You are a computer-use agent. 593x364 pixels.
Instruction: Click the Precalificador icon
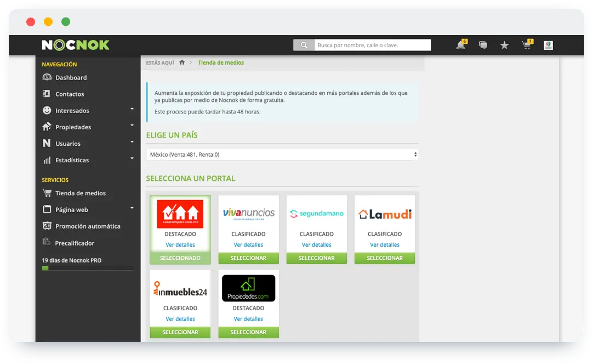click(x=47, y=242)
